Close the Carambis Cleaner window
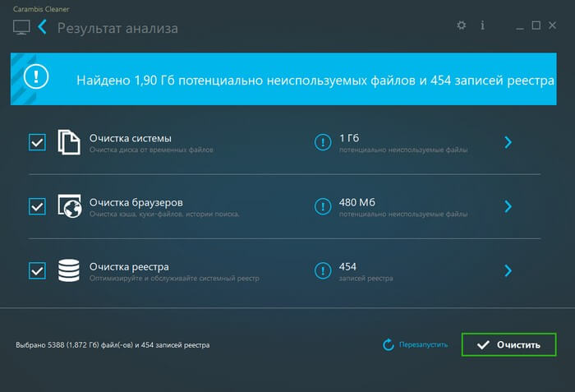The height and width of the screenshot is (392, 575). coord(552,25)
